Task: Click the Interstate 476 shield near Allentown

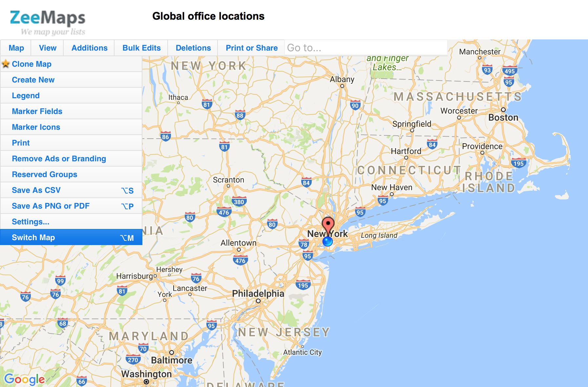Action: tap(240, 261)
